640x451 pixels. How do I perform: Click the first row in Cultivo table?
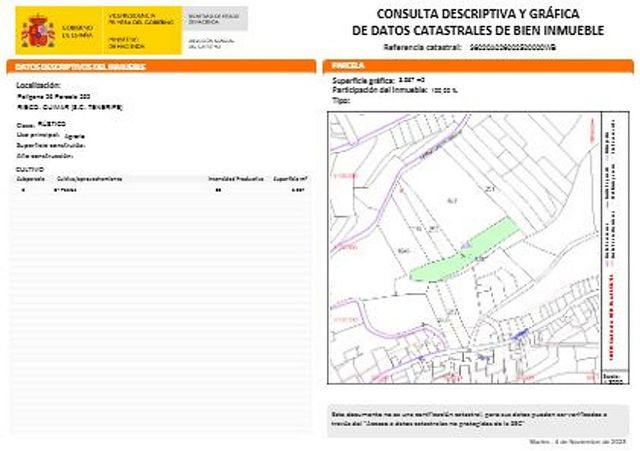[x=160, y=188]
